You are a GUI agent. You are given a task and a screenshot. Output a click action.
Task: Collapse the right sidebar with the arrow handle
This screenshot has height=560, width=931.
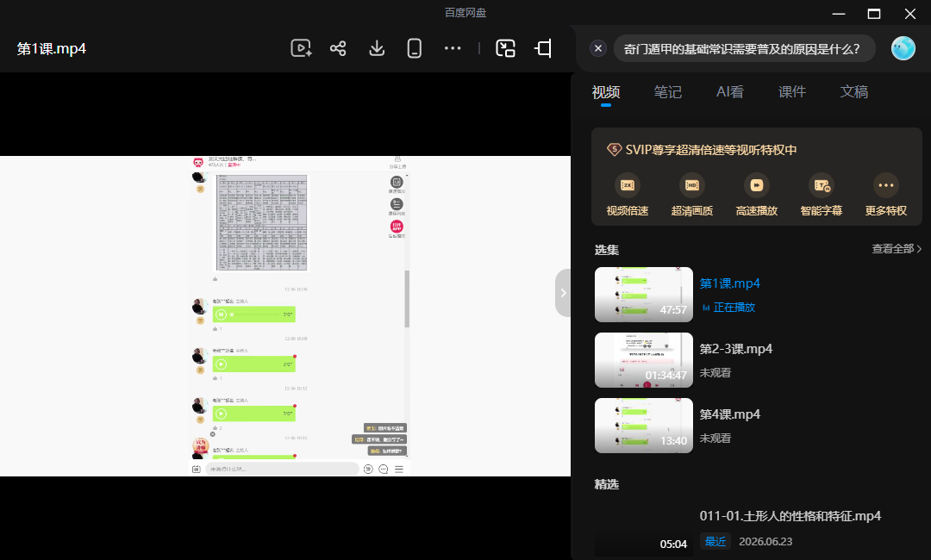pos(563,292)
